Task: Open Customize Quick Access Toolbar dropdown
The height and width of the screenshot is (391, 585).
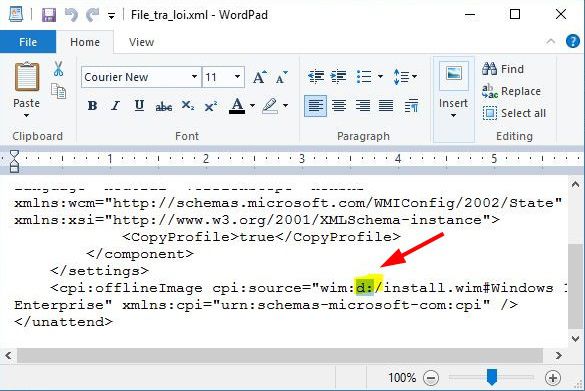Action: click(111, 16)
